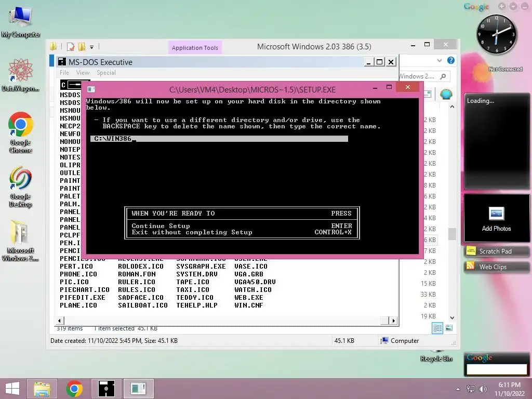This screenshot has height=399, width=532.
Task: Click the Explorer scrollbar down arrow
Action: pos(452,318)
